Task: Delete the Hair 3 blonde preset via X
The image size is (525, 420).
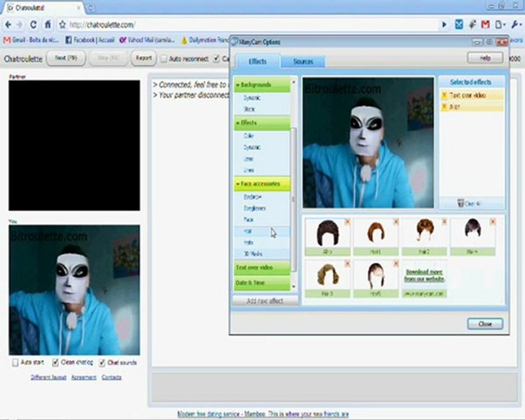Action: click(347, 264)
